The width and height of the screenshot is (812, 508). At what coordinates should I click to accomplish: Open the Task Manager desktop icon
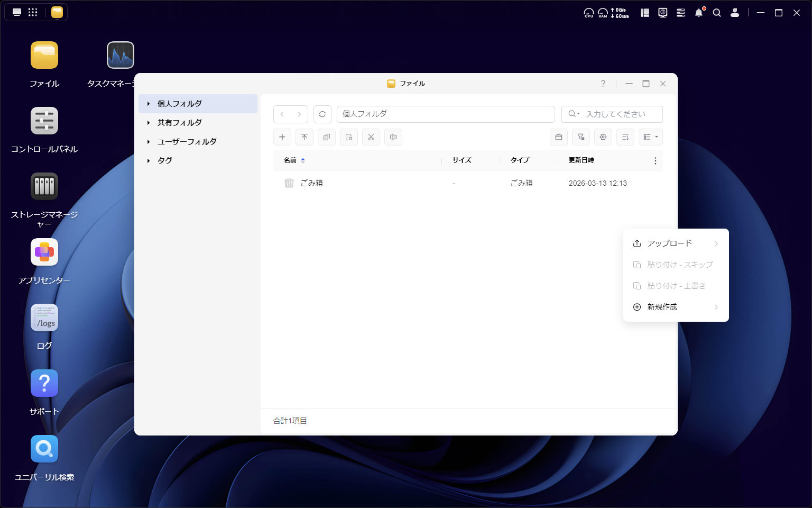(x=121, y=56)
